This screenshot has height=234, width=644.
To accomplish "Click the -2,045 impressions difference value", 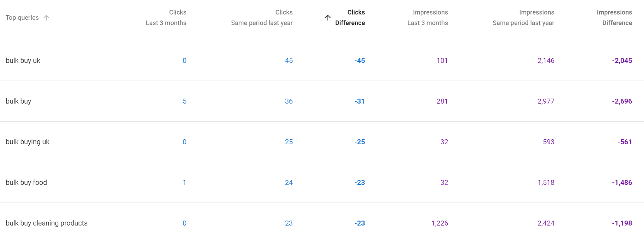I will click(622, 60).
